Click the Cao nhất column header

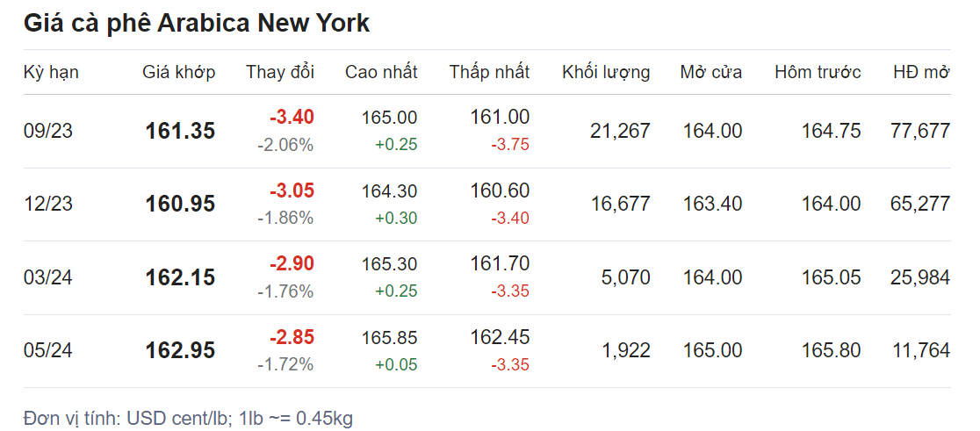381,72
